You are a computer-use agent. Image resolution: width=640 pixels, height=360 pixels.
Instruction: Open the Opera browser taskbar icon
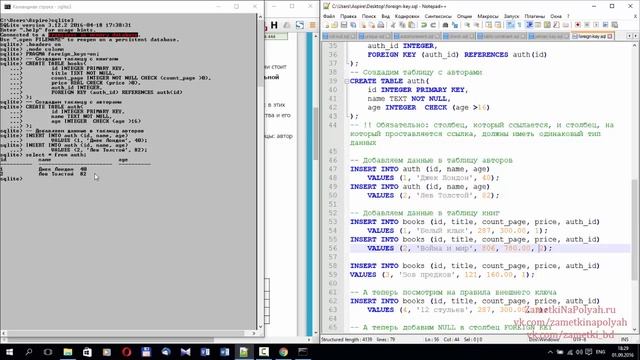[x=126, y=352]
